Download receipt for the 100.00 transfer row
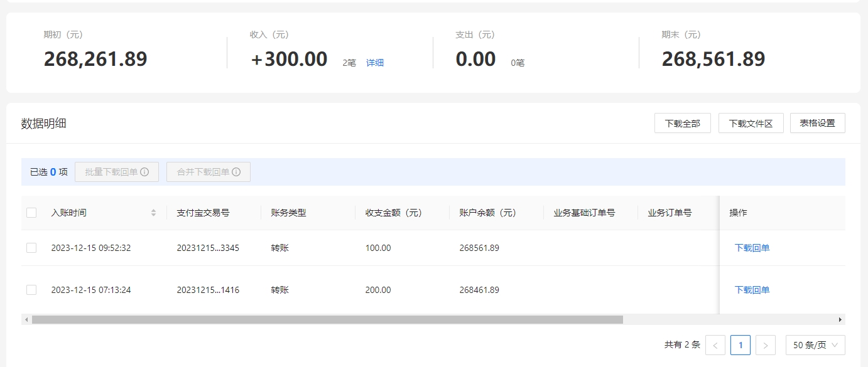Screen dimensions: 868x367 pyautogui.click(x=752, y=248)
